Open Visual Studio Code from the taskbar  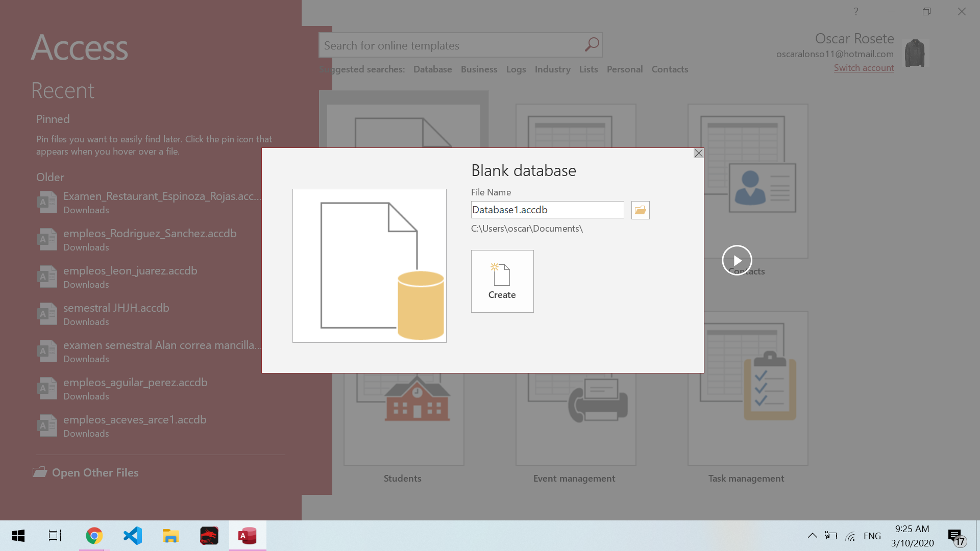pyautogui.click(x=133, y=536)
